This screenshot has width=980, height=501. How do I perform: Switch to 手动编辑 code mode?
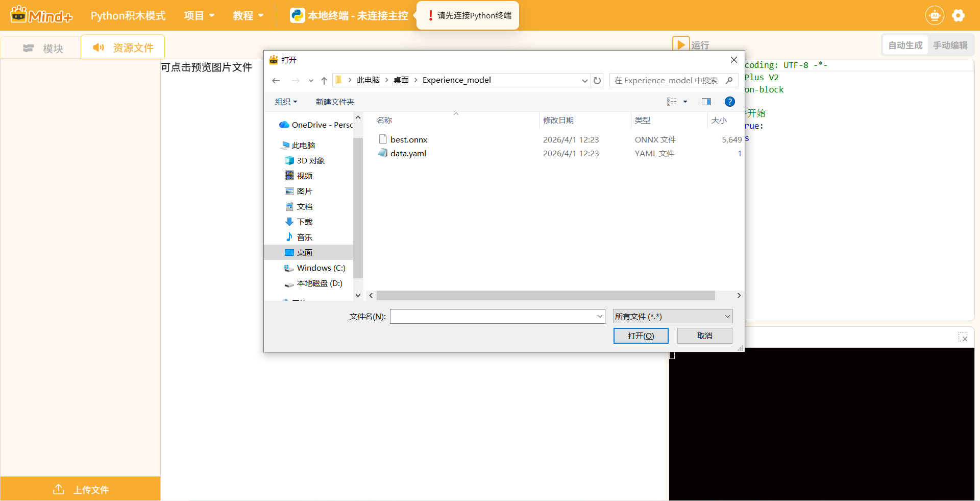(950, 45)
